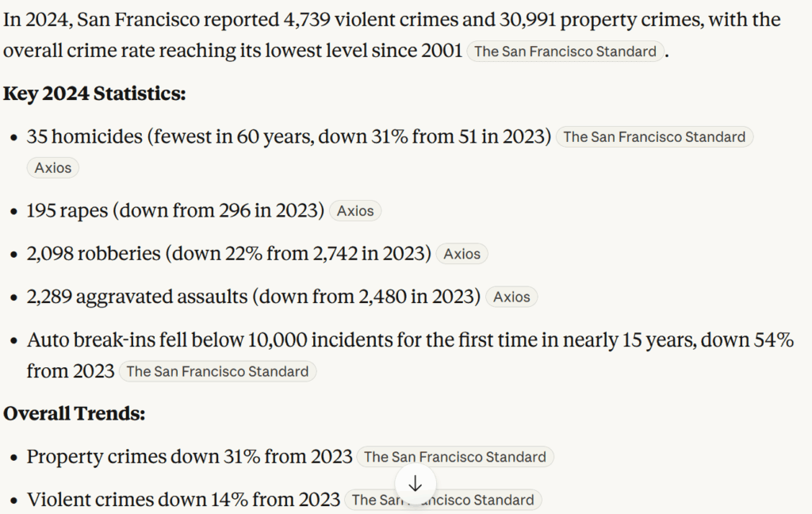Image resolution: width=812 pixels, height=514 pixels.
Task: Click the Axios source chip below the homicides line
Action: pyautogui.click(x=53, y=168)
